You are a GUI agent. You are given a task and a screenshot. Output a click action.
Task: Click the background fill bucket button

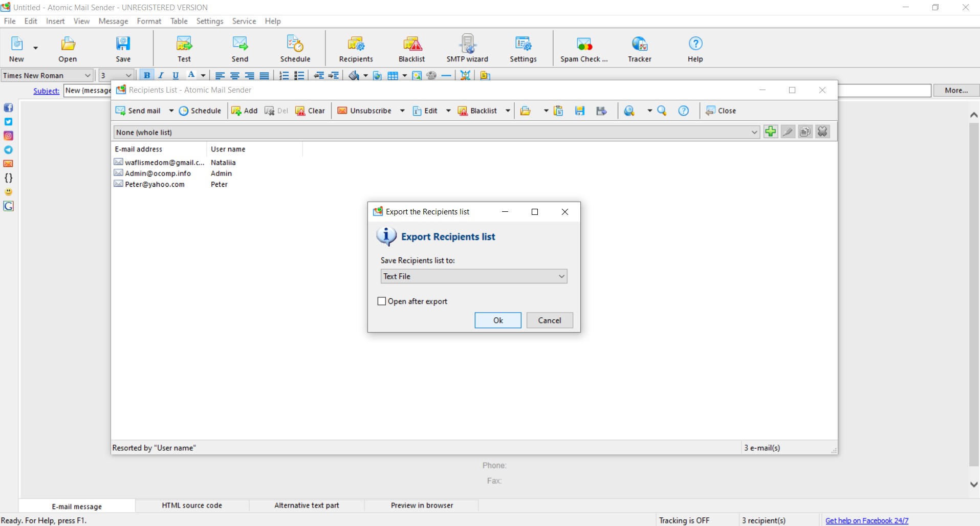tap(354, 75)
